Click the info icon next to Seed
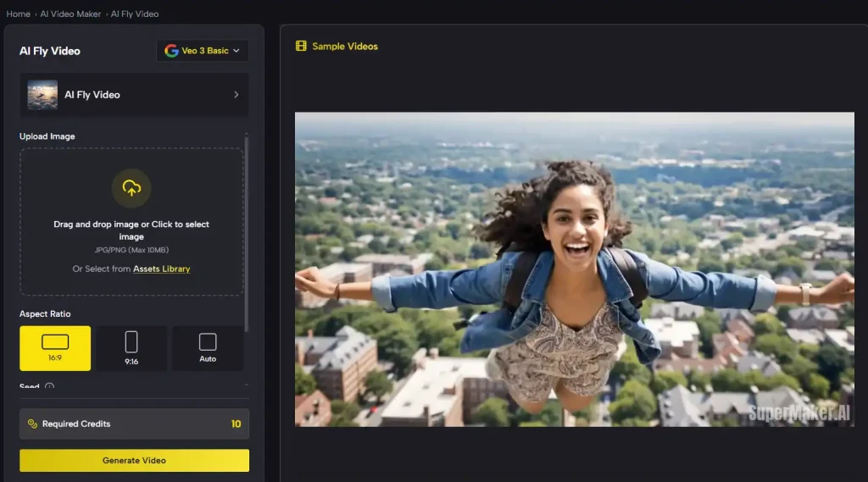The image size is (868, 482). click(49, 387)
